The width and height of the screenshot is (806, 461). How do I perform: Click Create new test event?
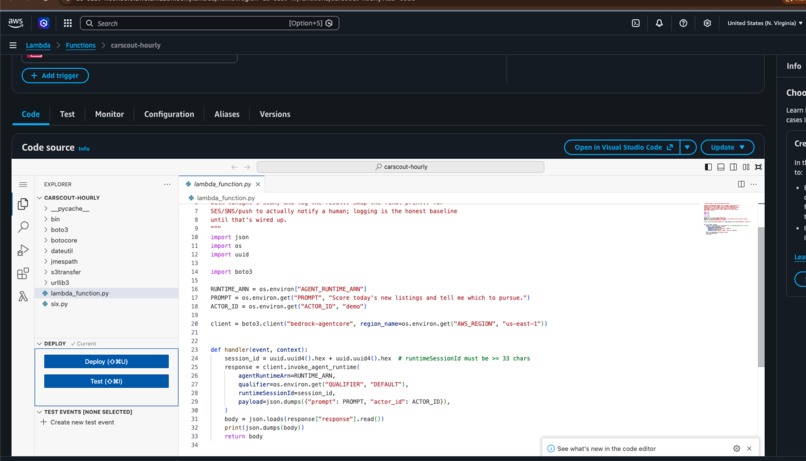[x=82, y=422]
